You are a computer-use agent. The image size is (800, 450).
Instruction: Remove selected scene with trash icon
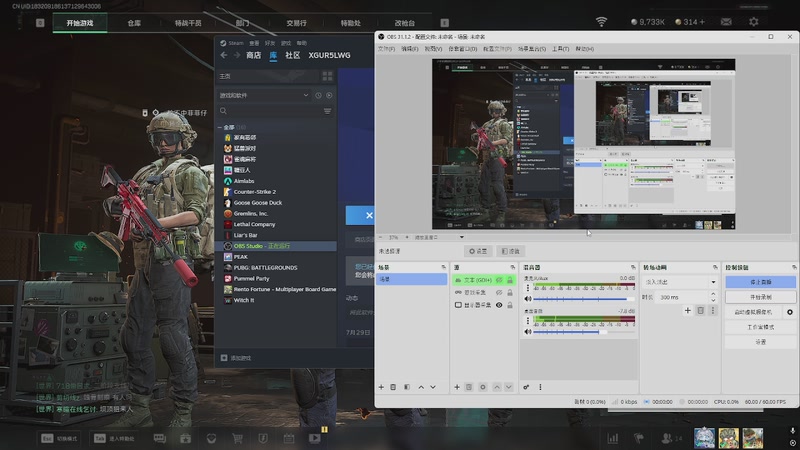[x=393, y=387]
